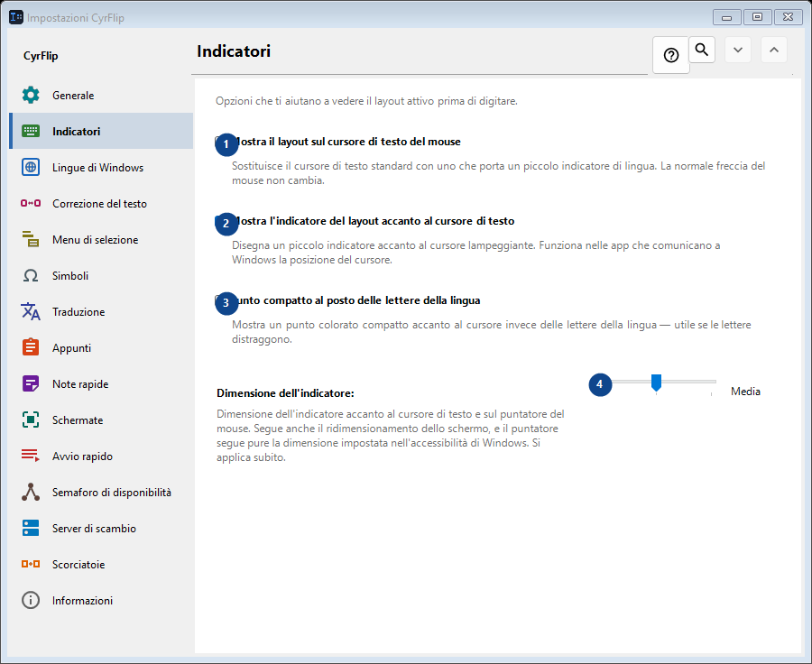The image size is (812, 664).
Task: Click the "Media" slider value label
Action: click(x=746, y=392)
